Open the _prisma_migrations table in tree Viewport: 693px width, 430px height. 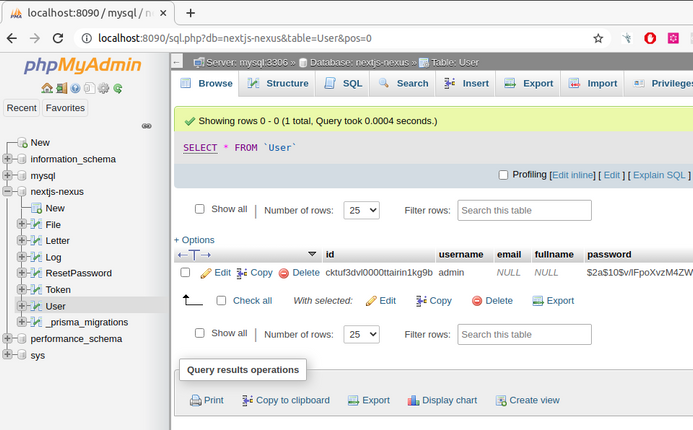tap(87, 322)
